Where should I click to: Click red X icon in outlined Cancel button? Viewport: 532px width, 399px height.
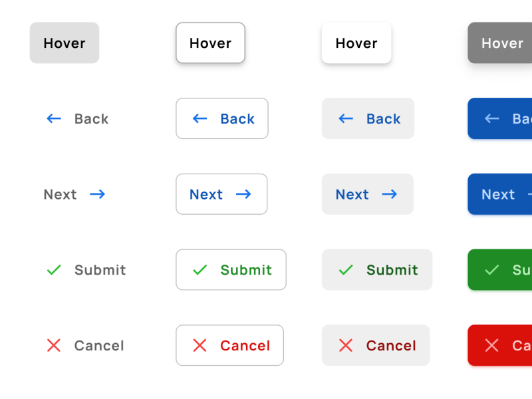point(199,345)
